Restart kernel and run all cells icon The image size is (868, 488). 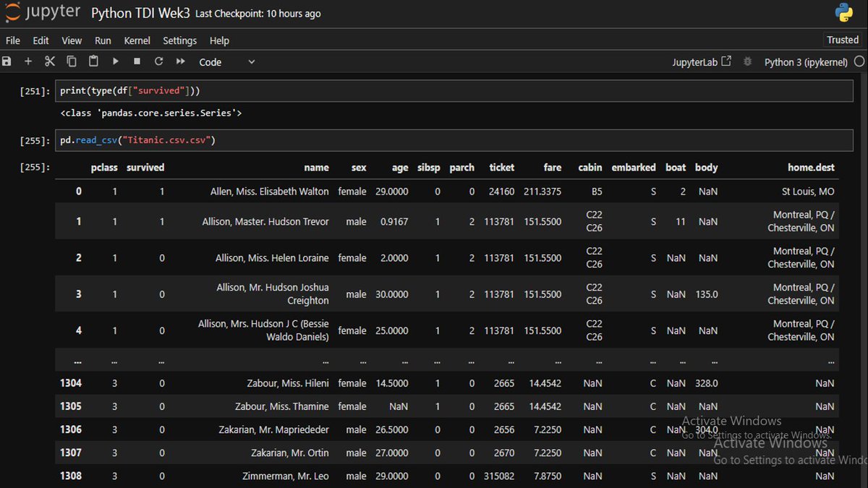pos(181,62)
